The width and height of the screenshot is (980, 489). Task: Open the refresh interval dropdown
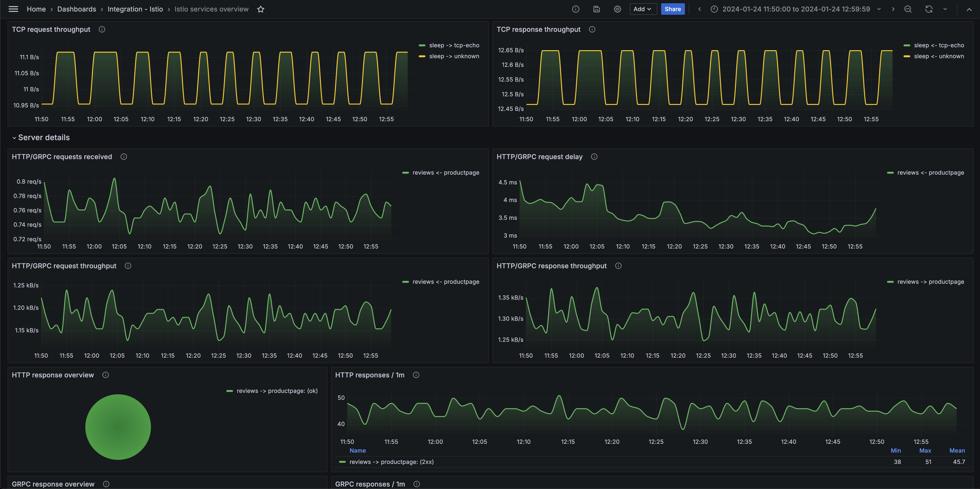coord(945,9)
